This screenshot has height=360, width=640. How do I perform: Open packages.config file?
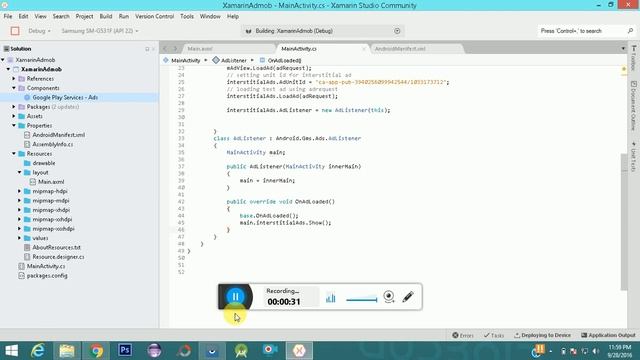47,276
